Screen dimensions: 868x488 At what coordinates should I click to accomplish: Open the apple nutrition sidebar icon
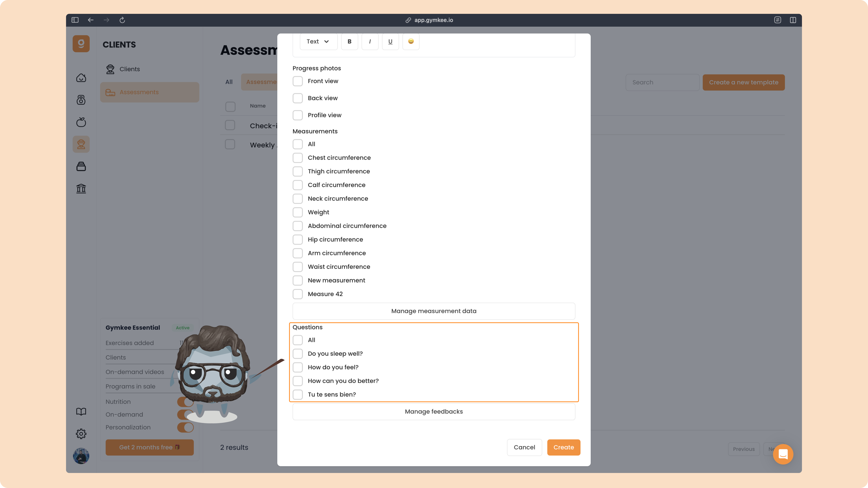pyautogui.click(x=81, y=122)
